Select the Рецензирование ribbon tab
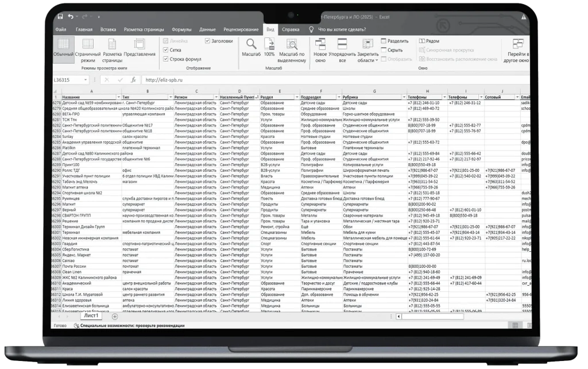 241,29
